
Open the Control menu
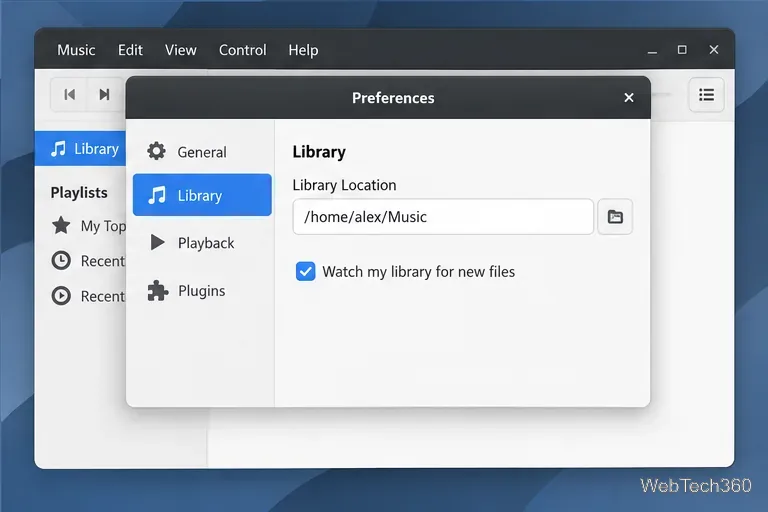[x=242, y=50]
